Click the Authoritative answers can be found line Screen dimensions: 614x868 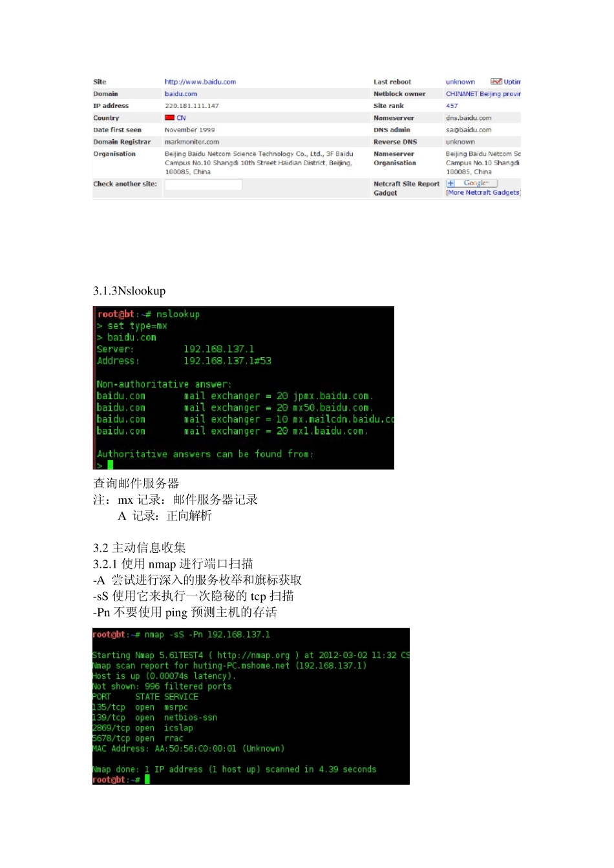205,454
